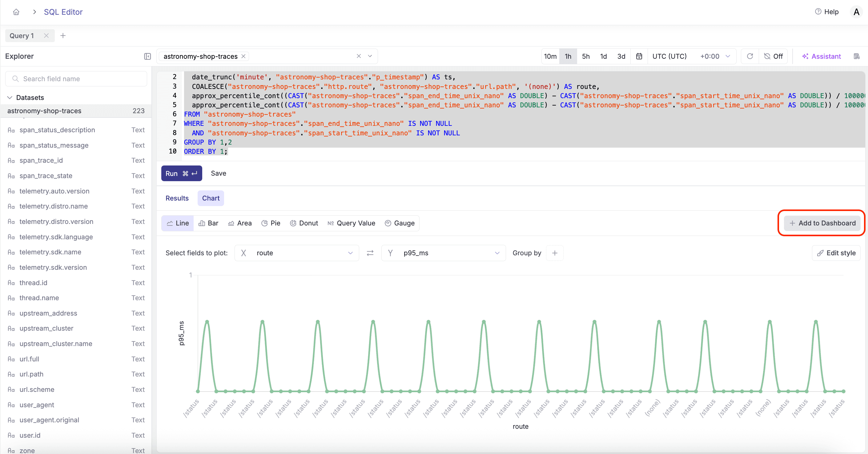The image size is (868, 454).
Task: Click the text type icon beside telemetry.distro.name
Action: (x=11, y=206)
